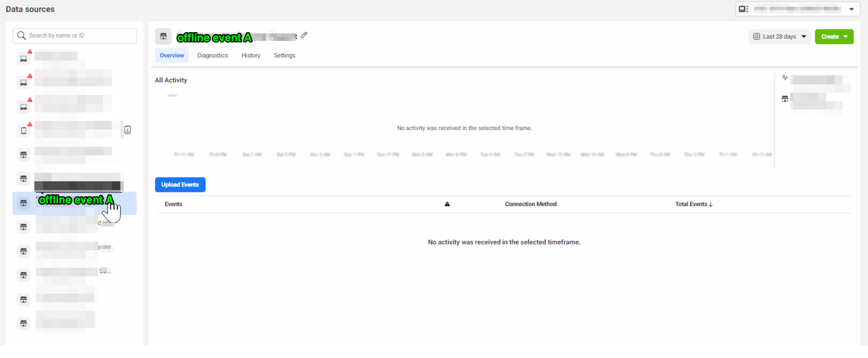
Task: Click the download icon next to mobile data source
Action: [x=127, y=130]
